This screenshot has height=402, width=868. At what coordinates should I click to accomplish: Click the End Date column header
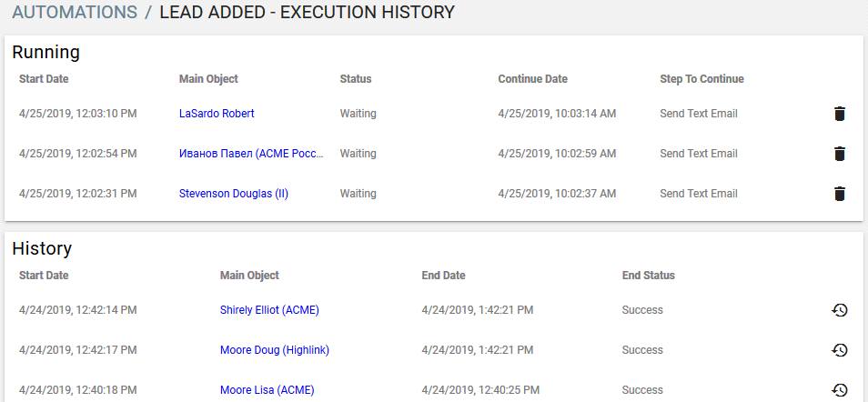click(x=443, y=276)
